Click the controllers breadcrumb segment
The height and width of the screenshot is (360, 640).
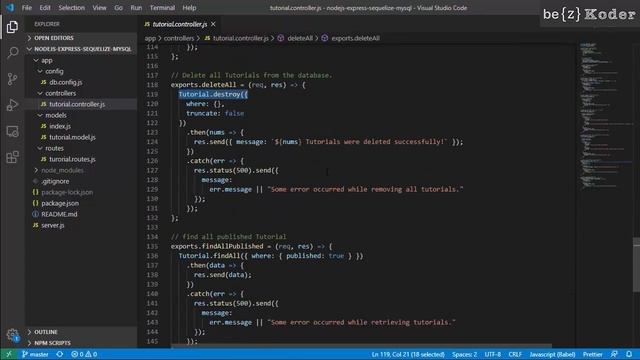tap(179, 38)
